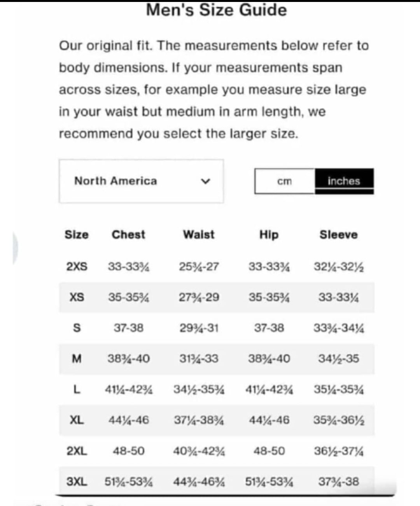
Task: Select the 3XL size row label
Action: tap(77, 481)
